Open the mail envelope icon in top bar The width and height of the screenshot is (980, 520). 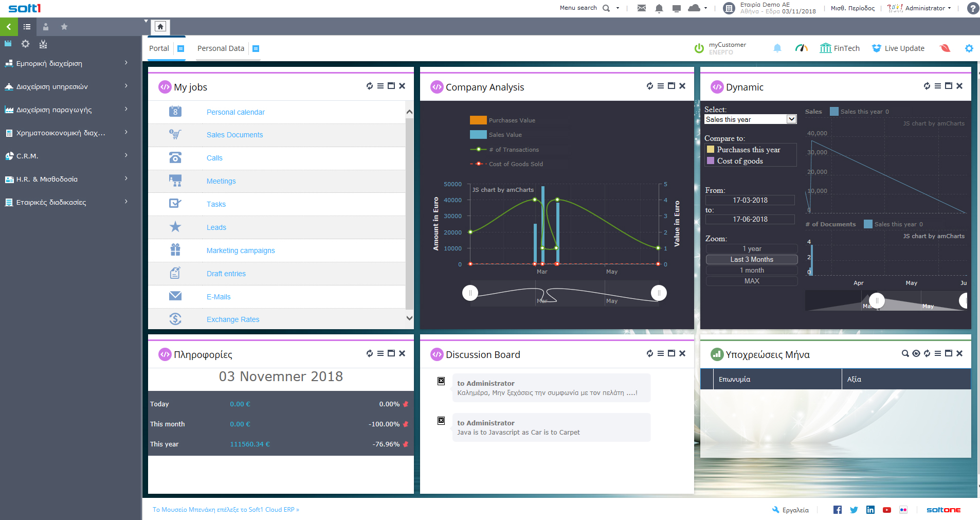tap(641, 8)
